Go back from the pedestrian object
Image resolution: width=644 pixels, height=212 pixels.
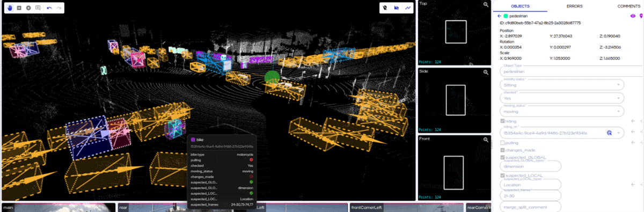pos(499,16)
